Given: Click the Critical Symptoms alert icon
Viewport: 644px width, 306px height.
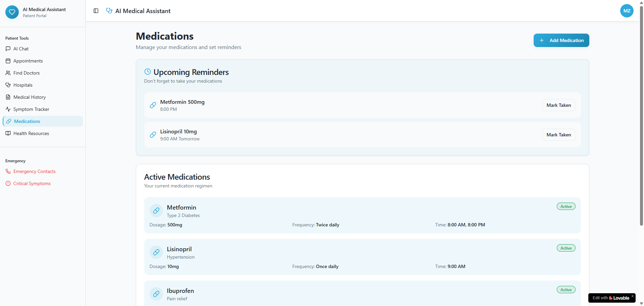Looking at the screenshot, I should click(8, 183).
